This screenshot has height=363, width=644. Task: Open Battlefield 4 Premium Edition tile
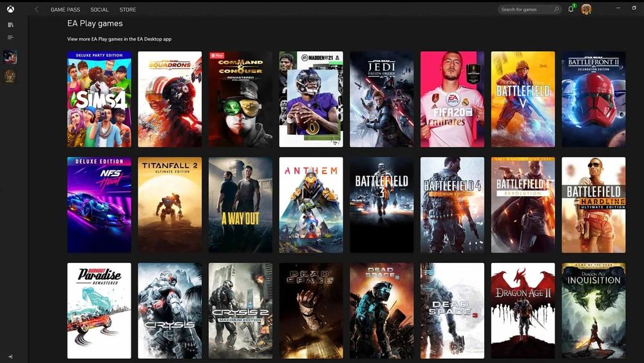(453, 205)
